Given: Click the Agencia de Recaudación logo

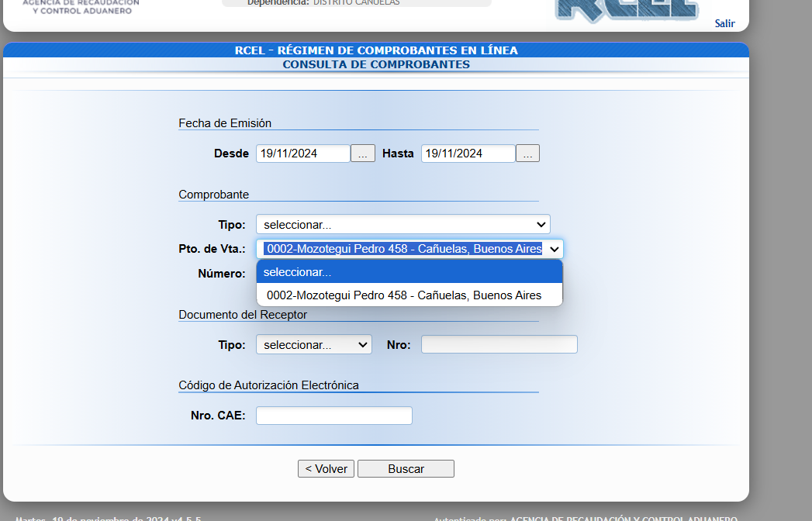Looking at the screenshot, I should tap(81, 8).
